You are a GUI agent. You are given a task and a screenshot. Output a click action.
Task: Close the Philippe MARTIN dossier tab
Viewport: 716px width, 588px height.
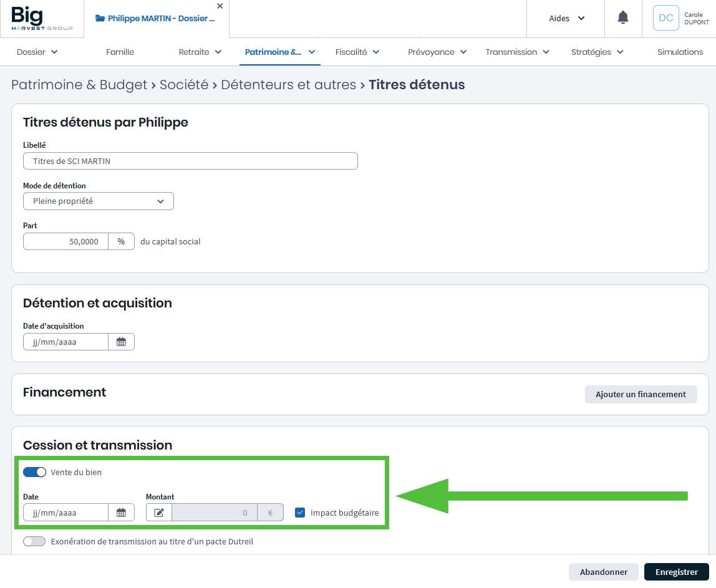click(x=220, y=6)
